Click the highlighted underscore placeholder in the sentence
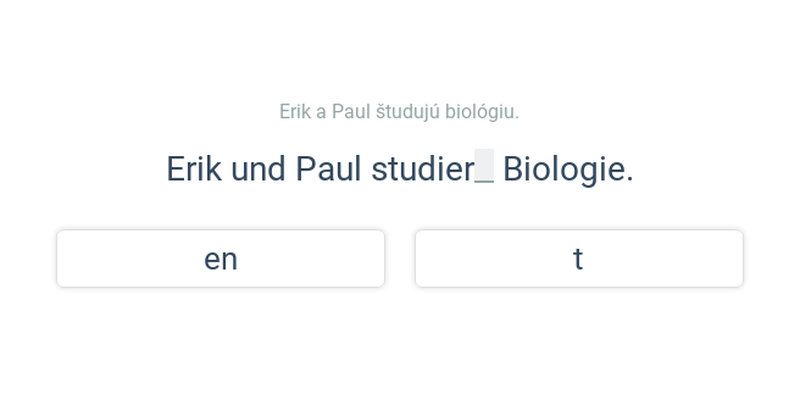This screenshot has height=400, width=800. (484, 166)
